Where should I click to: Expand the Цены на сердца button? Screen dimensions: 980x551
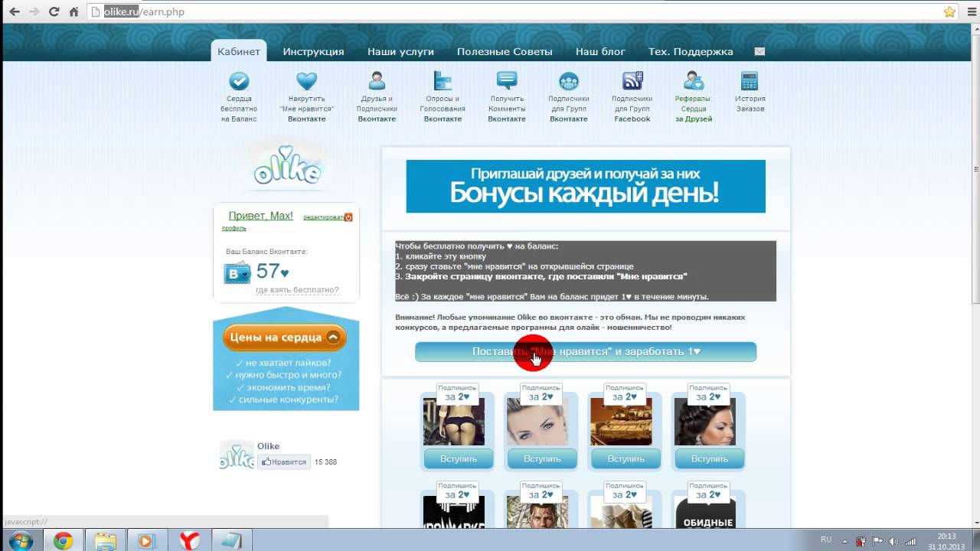[x=284, y=337]
